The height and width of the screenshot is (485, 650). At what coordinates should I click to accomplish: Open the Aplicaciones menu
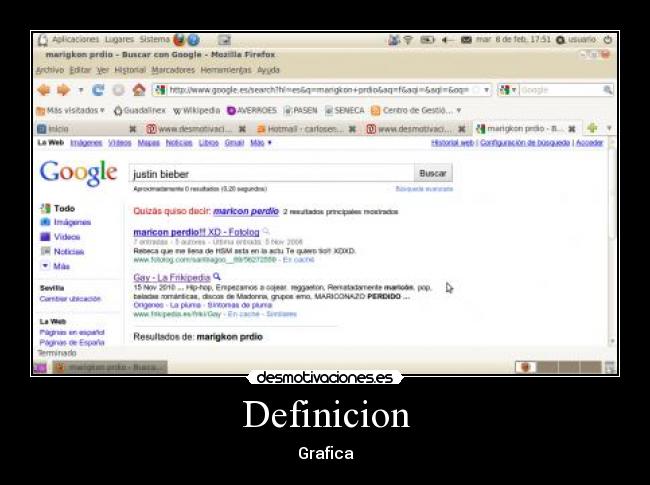[x=75, y=39]
